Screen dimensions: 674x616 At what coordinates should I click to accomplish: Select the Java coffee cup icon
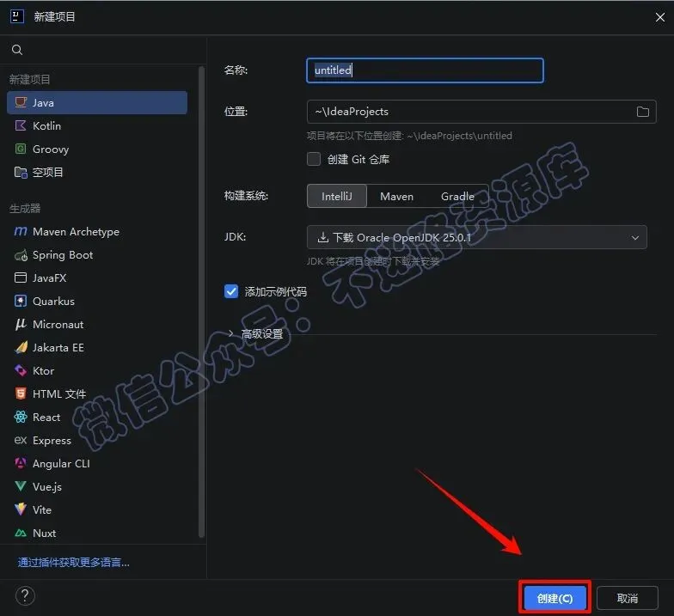pyautogui.click(x=21, y=102)
